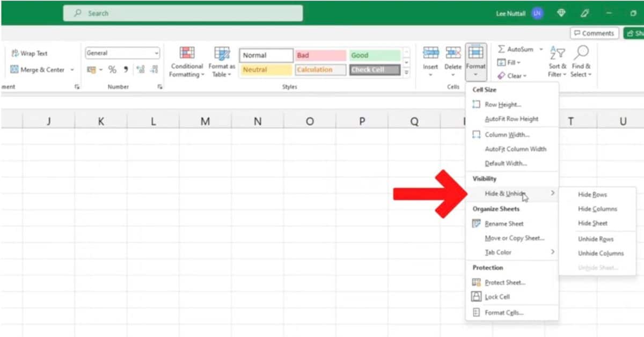Image resolution: width=644 pixels, height=337 pixels.
Task: Open Format as Table gallery
Action: coord(222,62)
